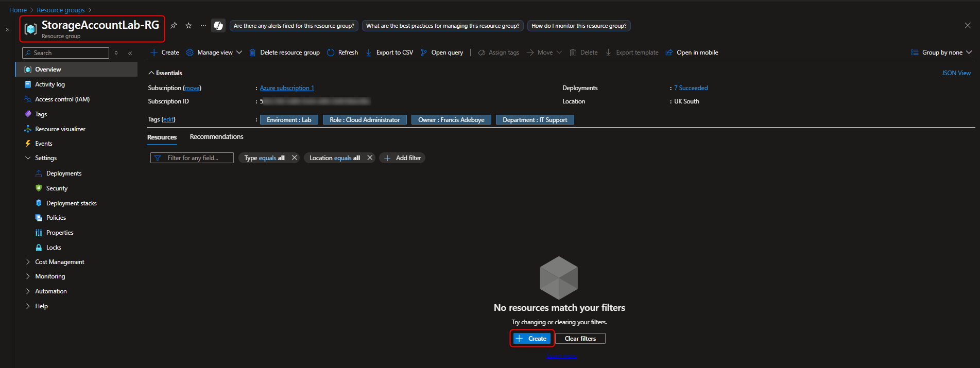Click Export to CSV
The width and height of the screenshot is (980, 368).
click(389, 52)
